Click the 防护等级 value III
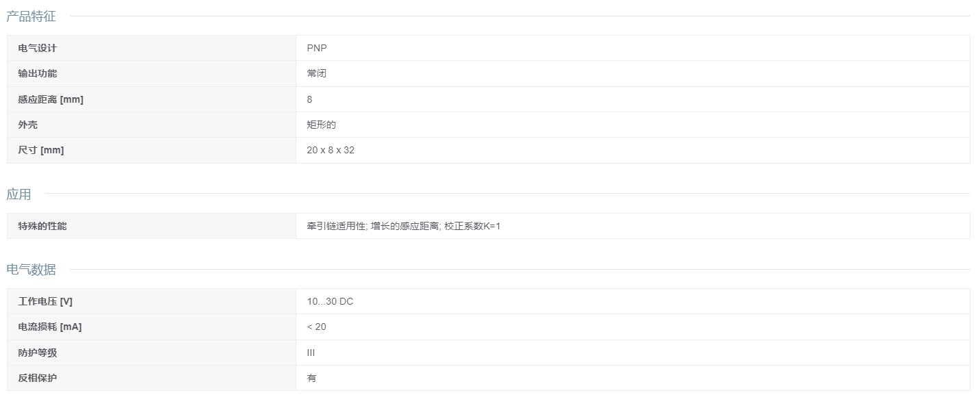This screenshot has height=395, width=980. coord(311,353)
